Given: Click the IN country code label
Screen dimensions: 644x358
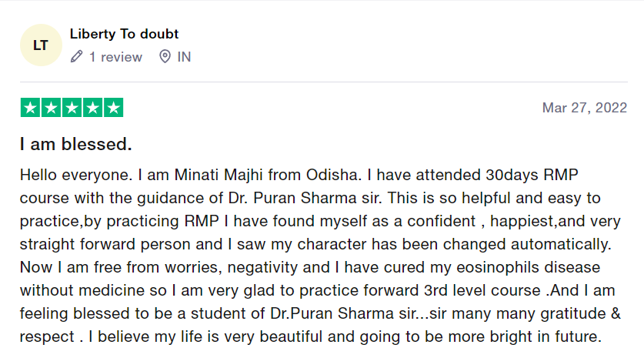Looking at the screenshot, I should point(184,57).
